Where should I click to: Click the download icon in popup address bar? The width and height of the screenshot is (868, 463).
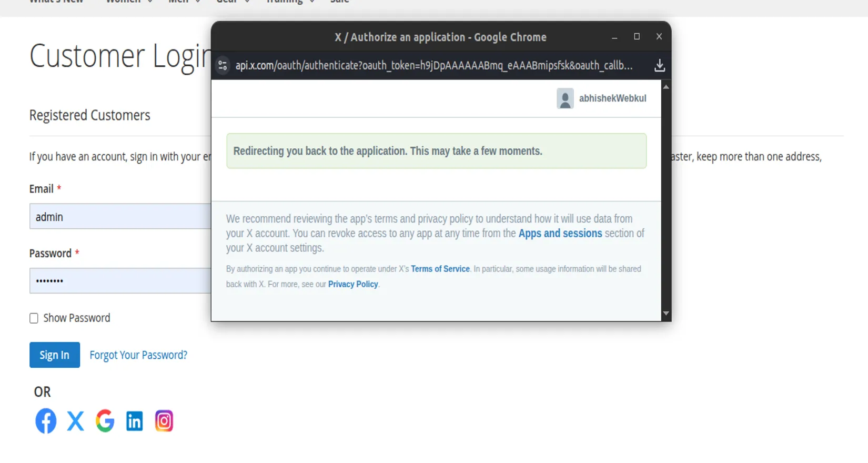coord(659,66)
